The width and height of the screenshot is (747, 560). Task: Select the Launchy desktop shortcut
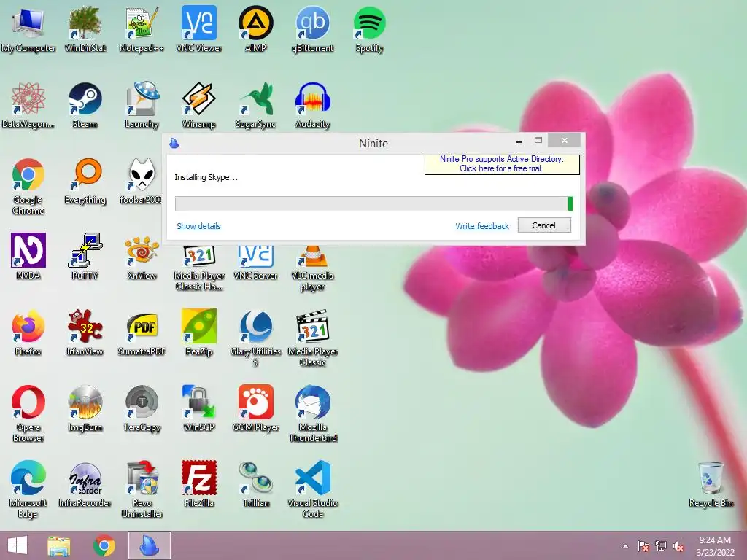[142, 105]
